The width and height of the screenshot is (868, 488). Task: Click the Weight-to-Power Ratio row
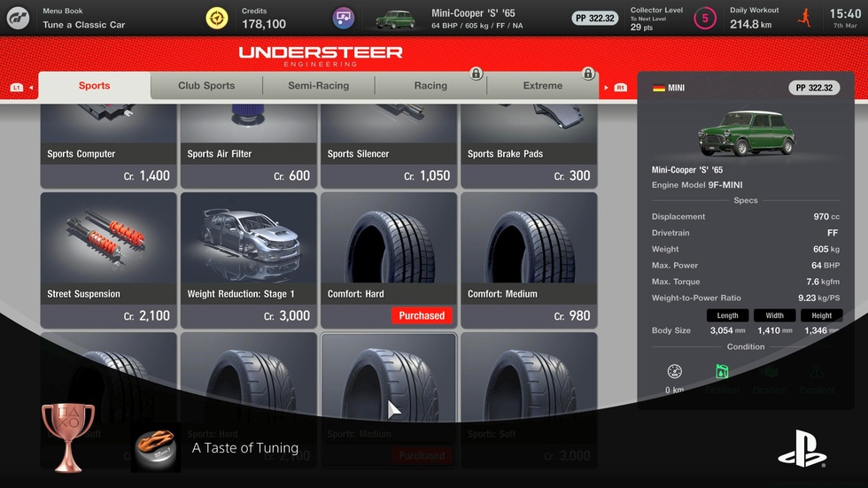746,298
